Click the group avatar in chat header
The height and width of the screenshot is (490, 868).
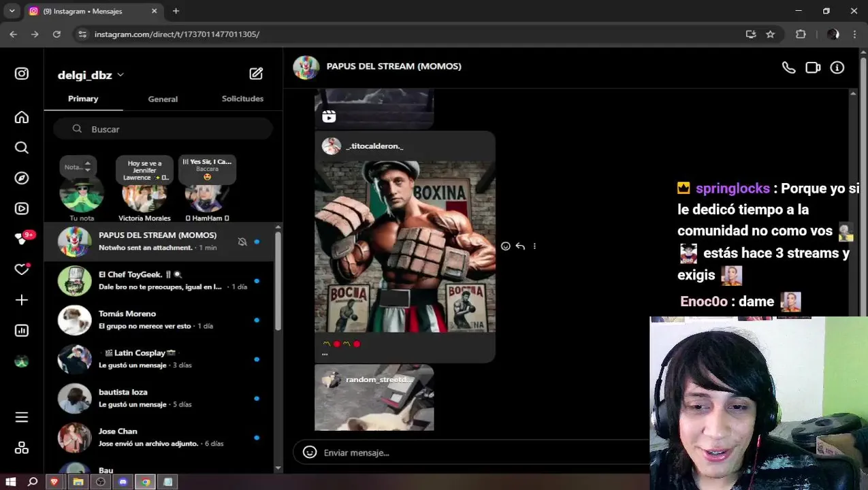pyautogui.click(x=306, y=67)
